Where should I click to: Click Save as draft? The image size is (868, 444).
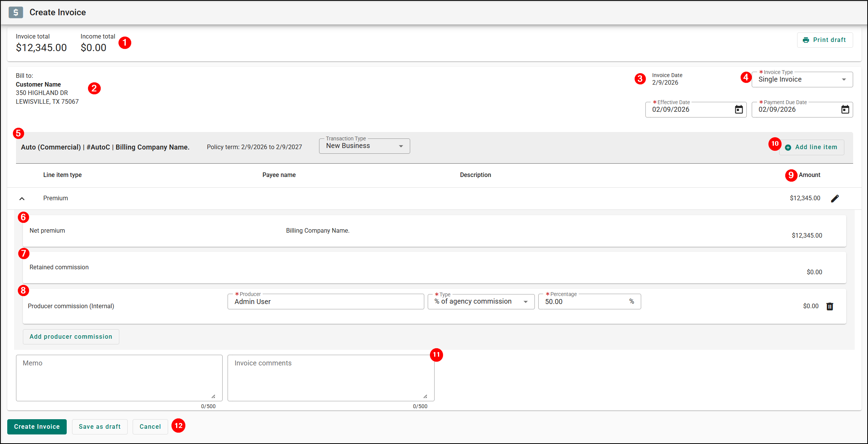pos(99,426)
